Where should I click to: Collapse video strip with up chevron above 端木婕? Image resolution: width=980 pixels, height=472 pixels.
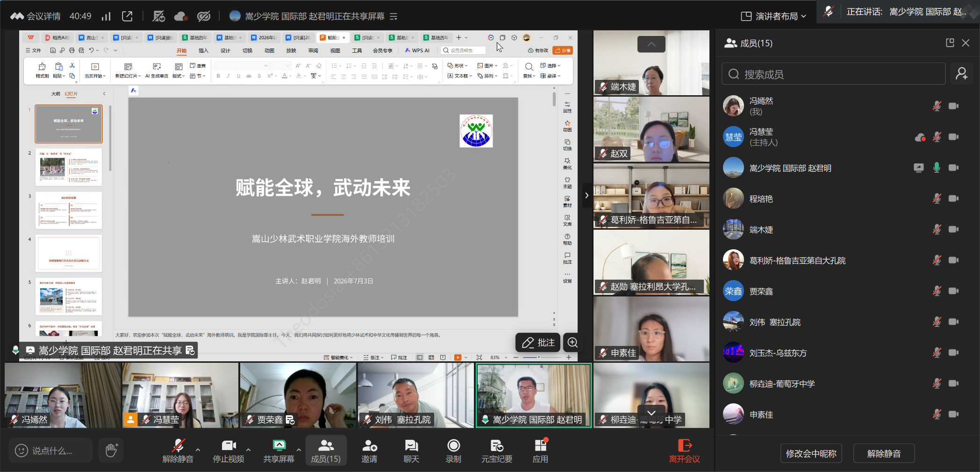[651, 44]
